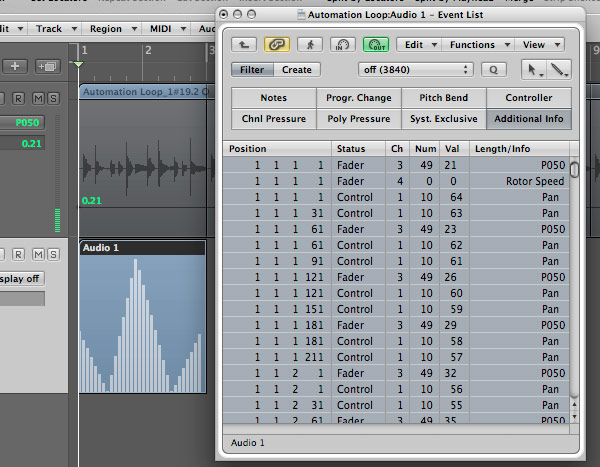Click the scrollbar down arrow
600x467 pixels.
point(574,417)
